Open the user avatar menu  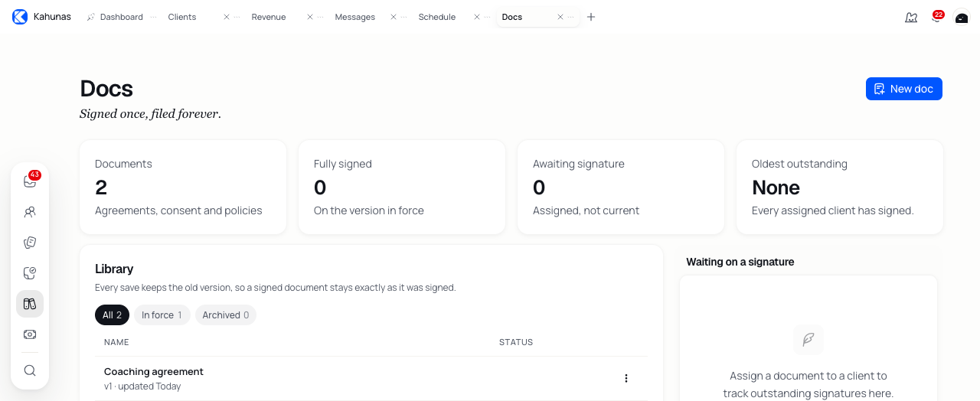962,17
